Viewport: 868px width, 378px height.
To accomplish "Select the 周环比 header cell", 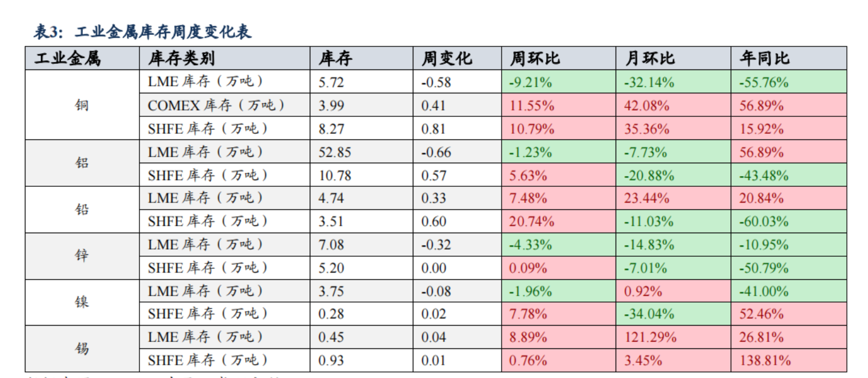I will [535, 58].
